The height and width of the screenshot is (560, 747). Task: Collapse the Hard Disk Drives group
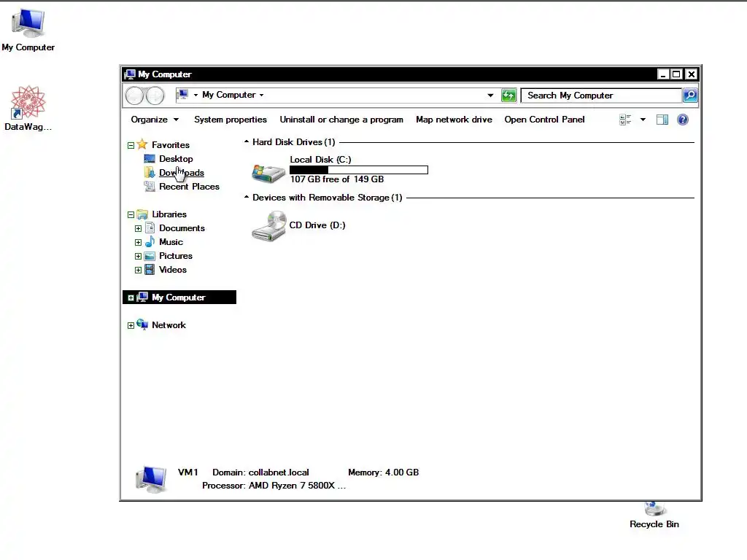pos(247,141)
